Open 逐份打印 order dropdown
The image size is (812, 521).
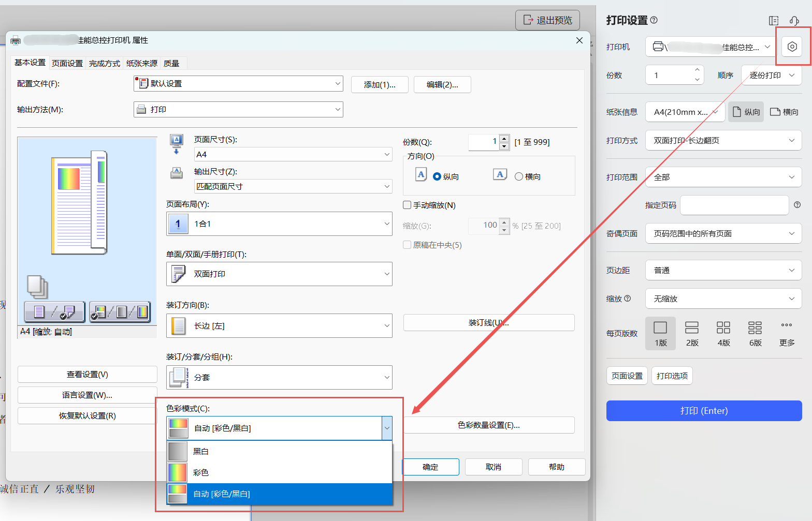772,75
